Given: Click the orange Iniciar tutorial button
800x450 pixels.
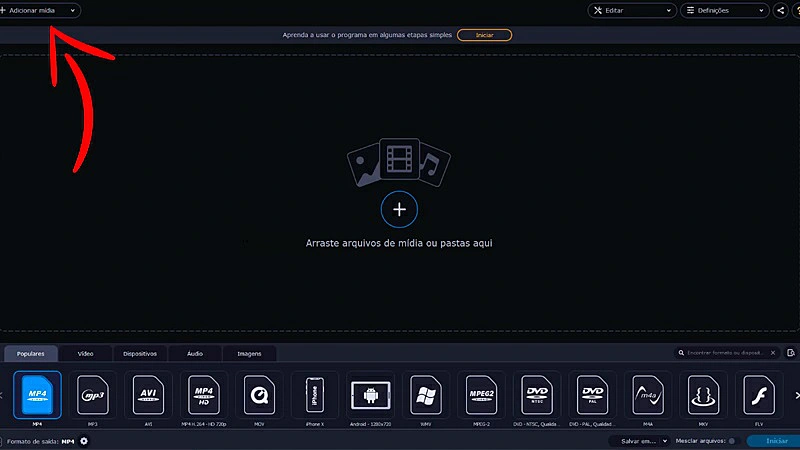Looking at the screenshot, I should (484, 35).
